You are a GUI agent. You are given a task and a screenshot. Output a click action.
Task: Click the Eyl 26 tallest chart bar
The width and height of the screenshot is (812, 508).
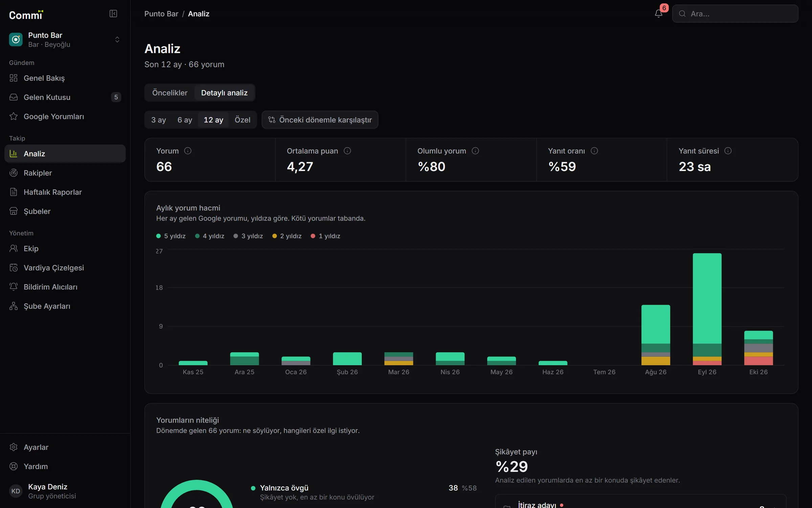[x=707, y=309]
